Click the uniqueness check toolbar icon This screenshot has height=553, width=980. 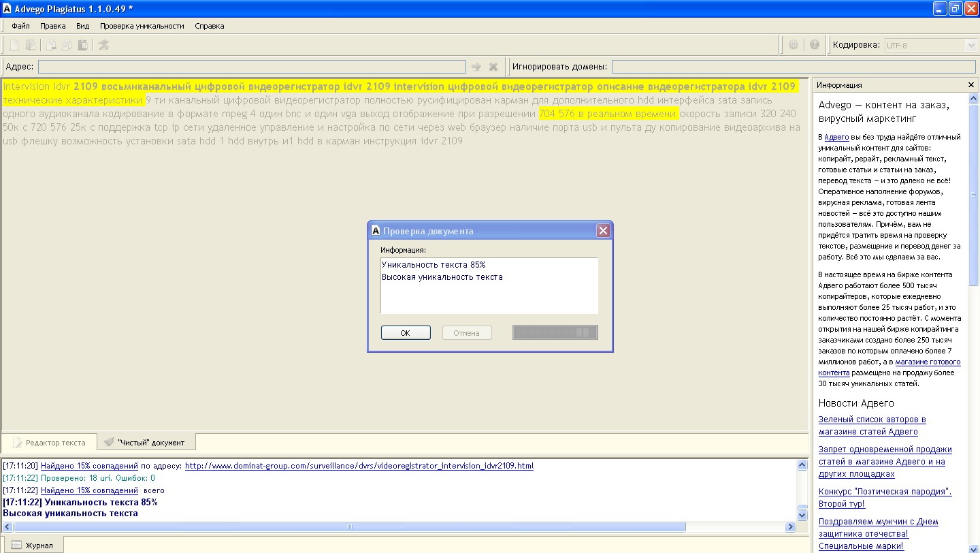click(x=103, y=45)
